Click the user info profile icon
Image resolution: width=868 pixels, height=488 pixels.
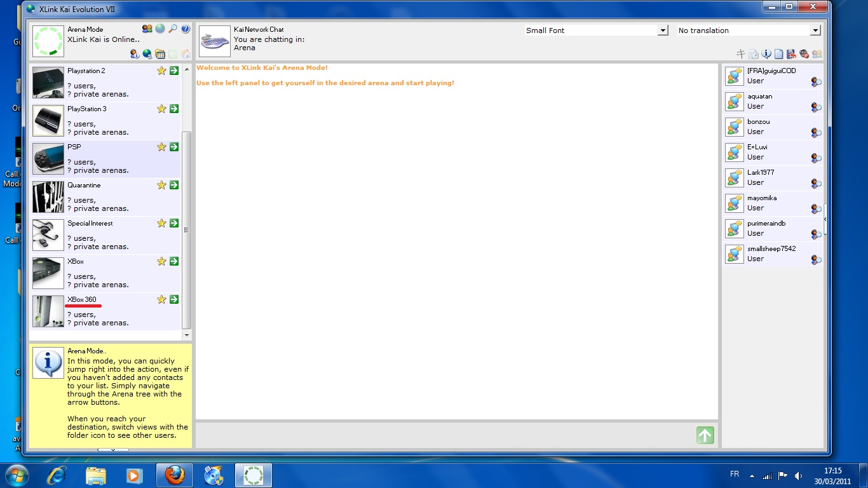pyautogui.click(x=135, y=54)
